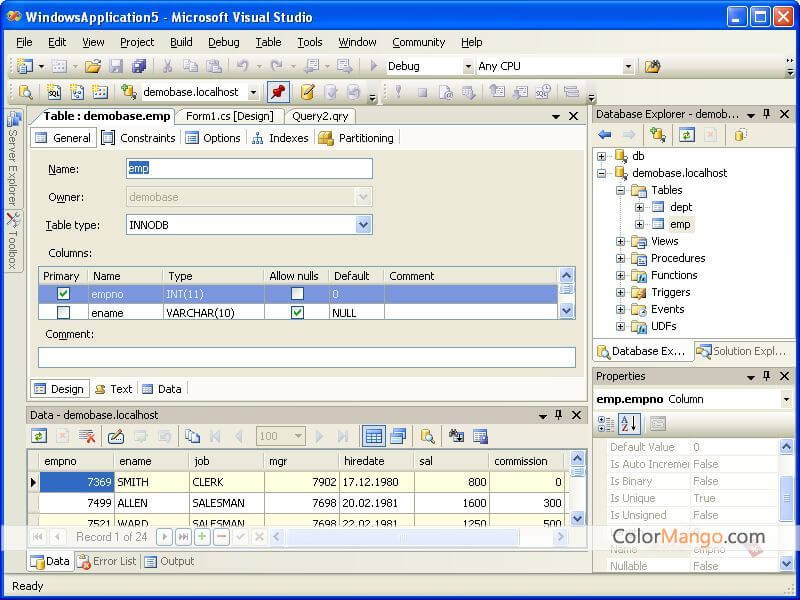
Task: Expand the dept table node
Action: point(639,207)
